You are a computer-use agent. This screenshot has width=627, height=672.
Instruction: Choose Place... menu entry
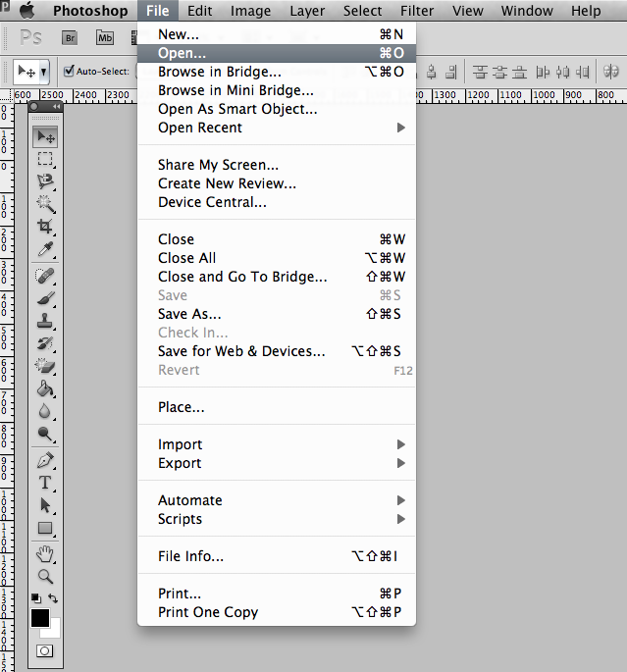[x=277, y=407]
